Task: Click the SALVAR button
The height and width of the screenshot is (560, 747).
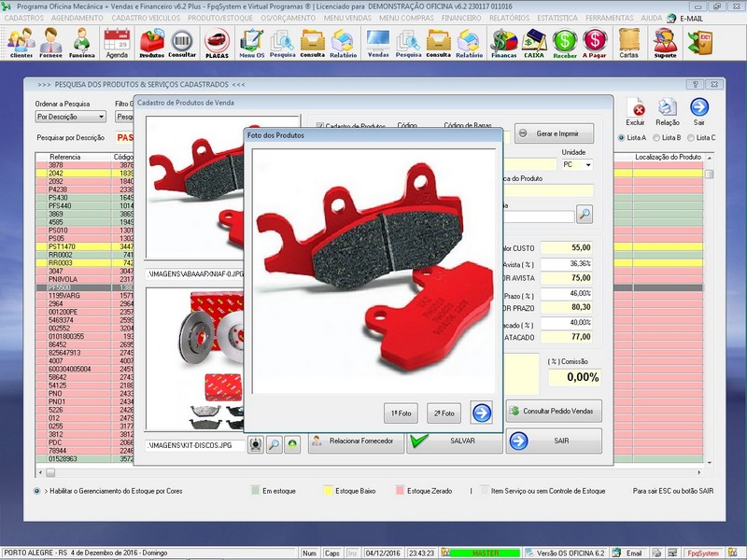Action: point(455,441)
